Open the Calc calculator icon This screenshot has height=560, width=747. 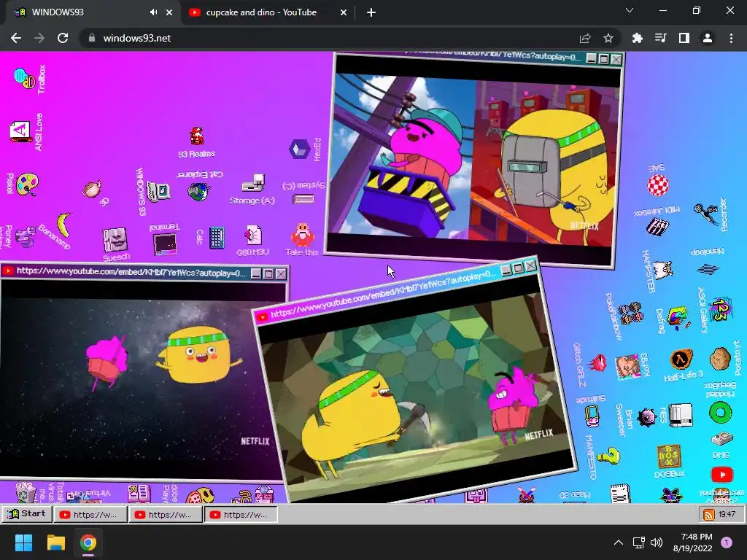(217, 237)
